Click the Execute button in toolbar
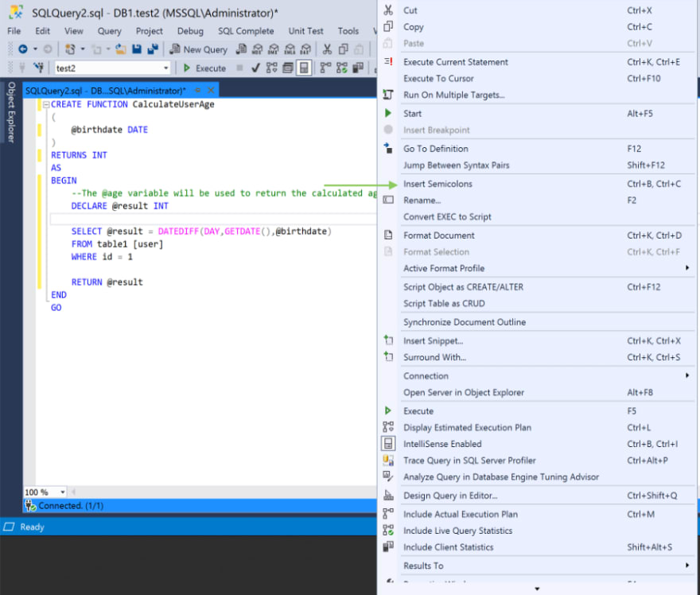 click(x=204, y=68)
